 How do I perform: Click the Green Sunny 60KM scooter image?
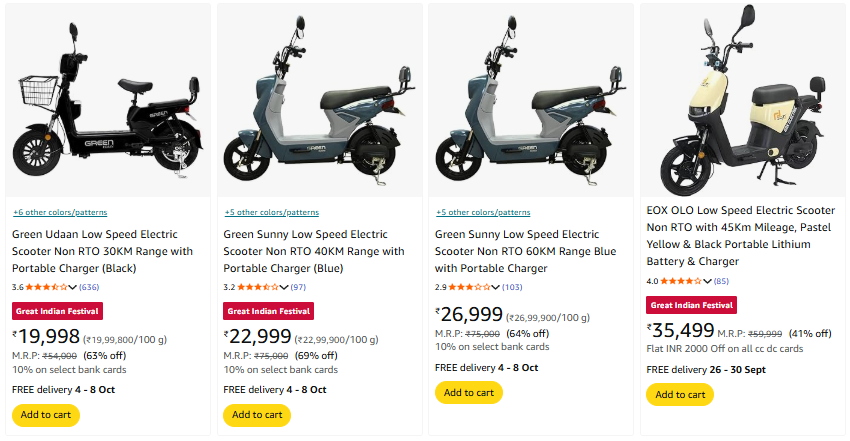pos(531,100)
